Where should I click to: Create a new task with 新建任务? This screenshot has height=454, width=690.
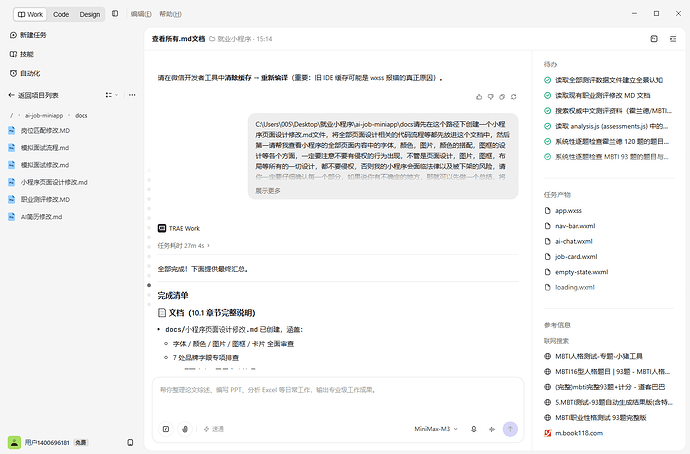click(28, 35)
